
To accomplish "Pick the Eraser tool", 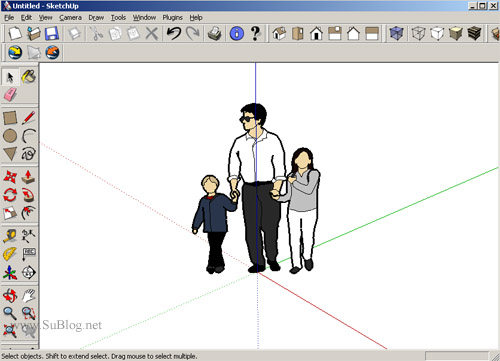I will pos(10,94).
